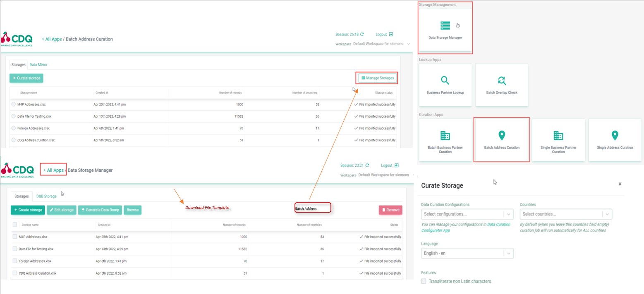The image size is (644, 294).
Task: Enable Transliterate non Latin characters checkbox
Action: 424,281
